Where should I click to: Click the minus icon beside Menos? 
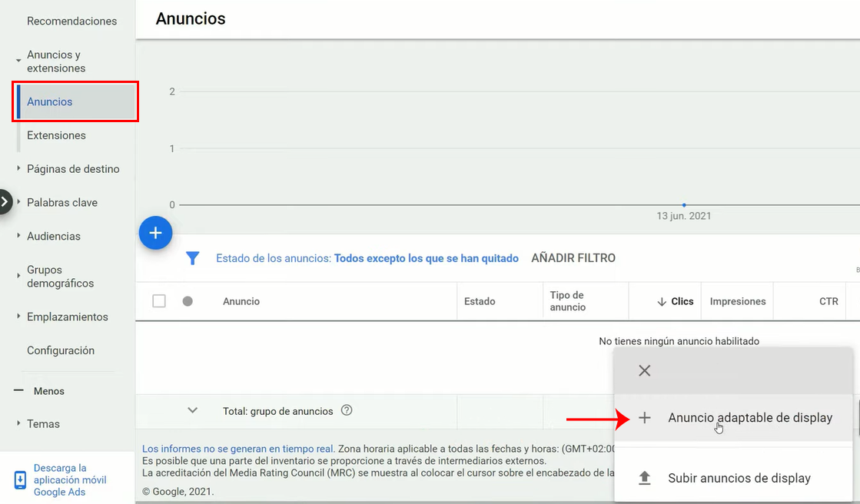point(18,390)
